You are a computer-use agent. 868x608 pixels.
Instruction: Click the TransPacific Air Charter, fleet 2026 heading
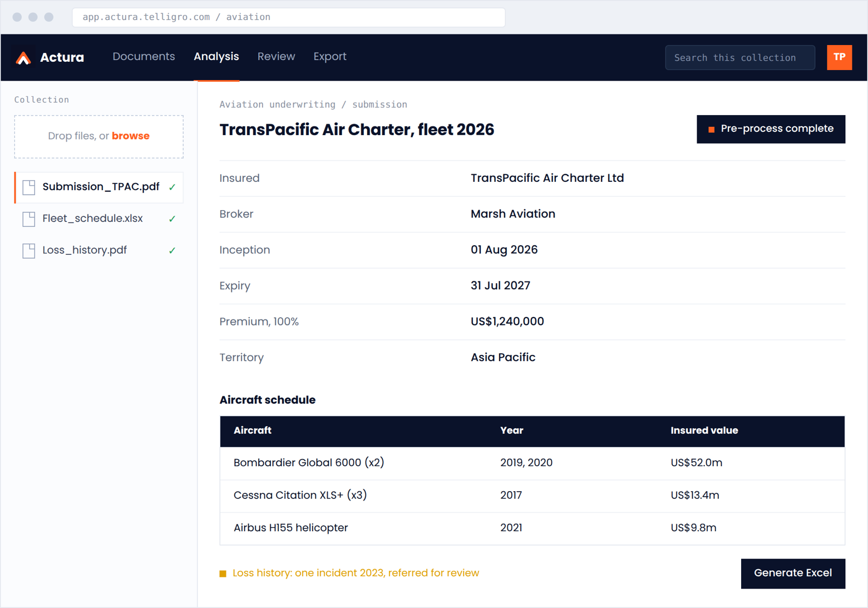(x=357, y=130)
